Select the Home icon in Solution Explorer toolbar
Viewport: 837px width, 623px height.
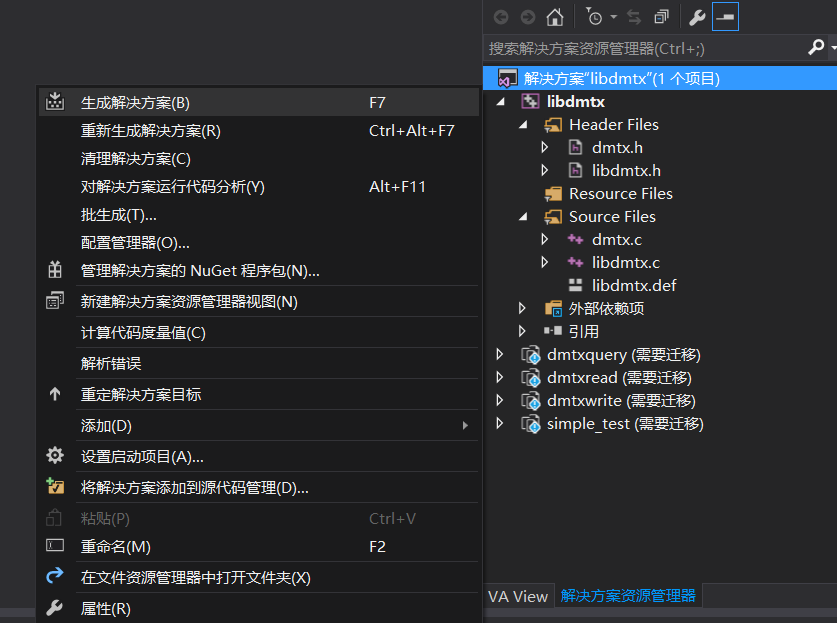[x=555, y=16]
